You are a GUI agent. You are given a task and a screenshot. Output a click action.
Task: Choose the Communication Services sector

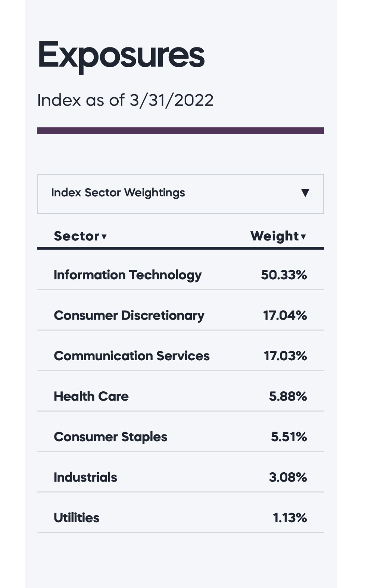pos(132,356)
